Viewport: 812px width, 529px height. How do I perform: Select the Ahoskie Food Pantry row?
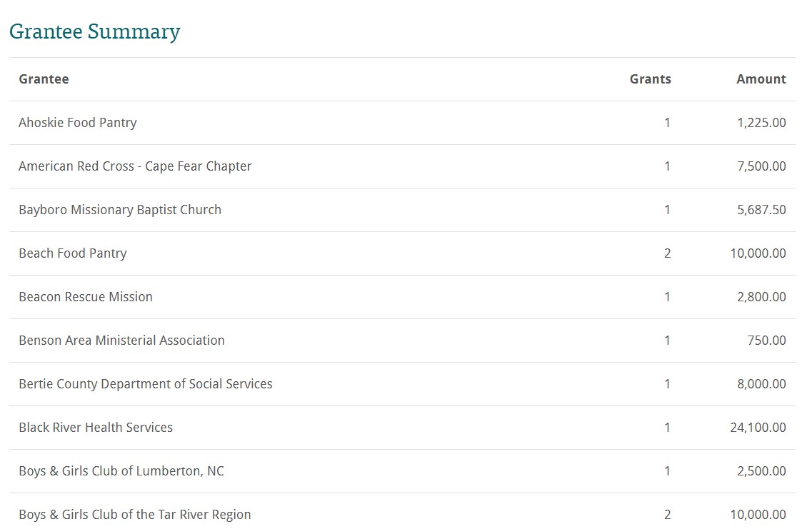(x=402, y=123)
